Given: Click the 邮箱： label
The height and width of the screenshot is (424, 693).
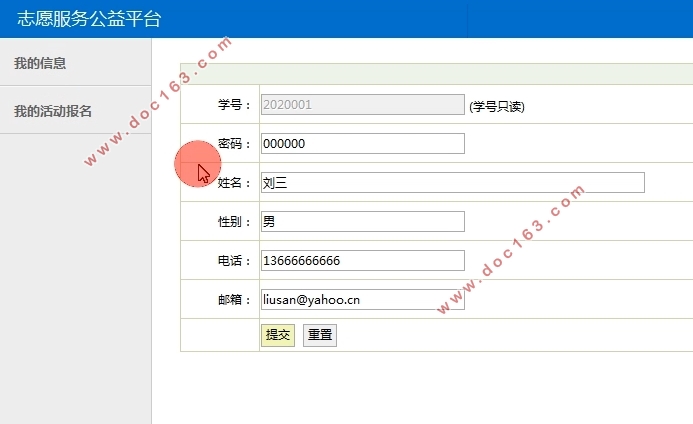Looking at the screenshot, I should (x=235, y=300).
